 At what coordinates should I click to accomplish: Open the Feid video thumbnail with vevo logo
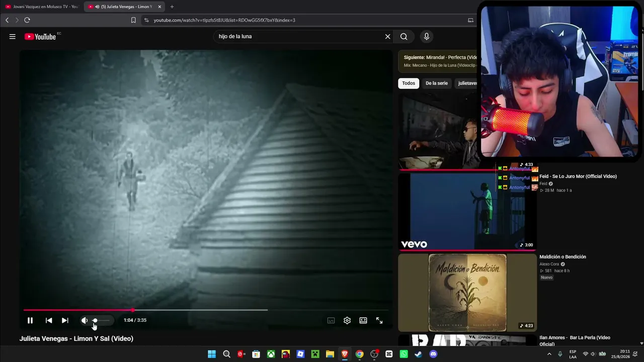pyautogui.click(x=467, y=211)
